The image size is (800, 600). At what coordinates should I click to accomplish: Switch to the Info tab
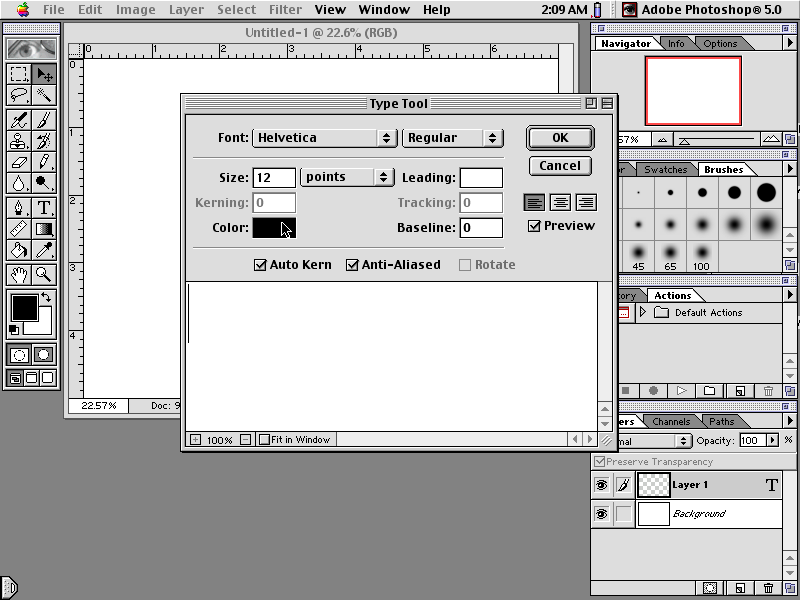click(676, 44)
